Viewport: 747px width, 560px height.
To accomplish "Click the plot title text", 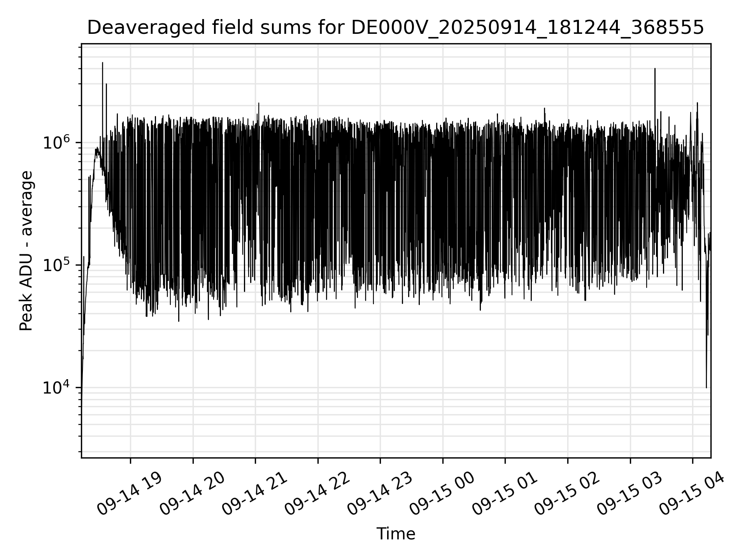I will [396, 28].
